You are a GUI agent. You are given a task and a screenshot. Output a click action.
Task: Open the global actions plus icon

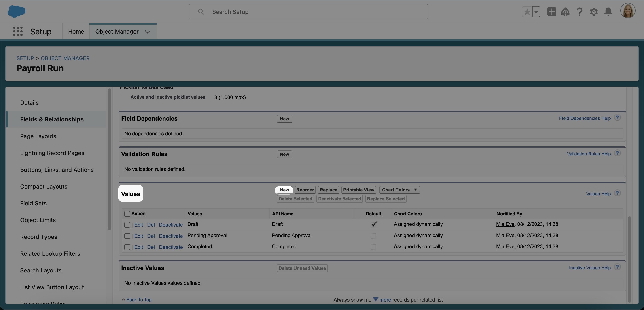[551, 12]
